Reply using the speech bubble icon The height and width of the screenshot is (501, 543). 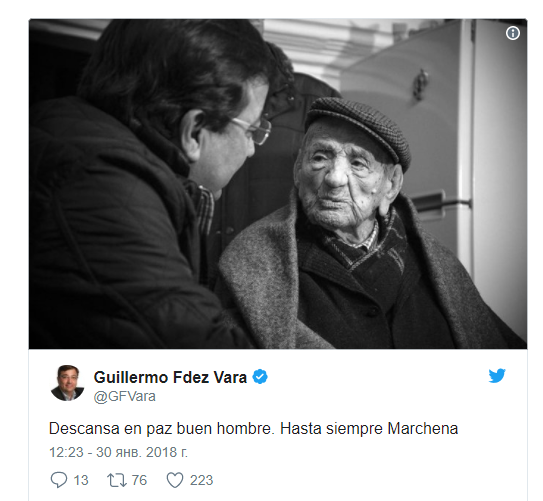[59, 480]
